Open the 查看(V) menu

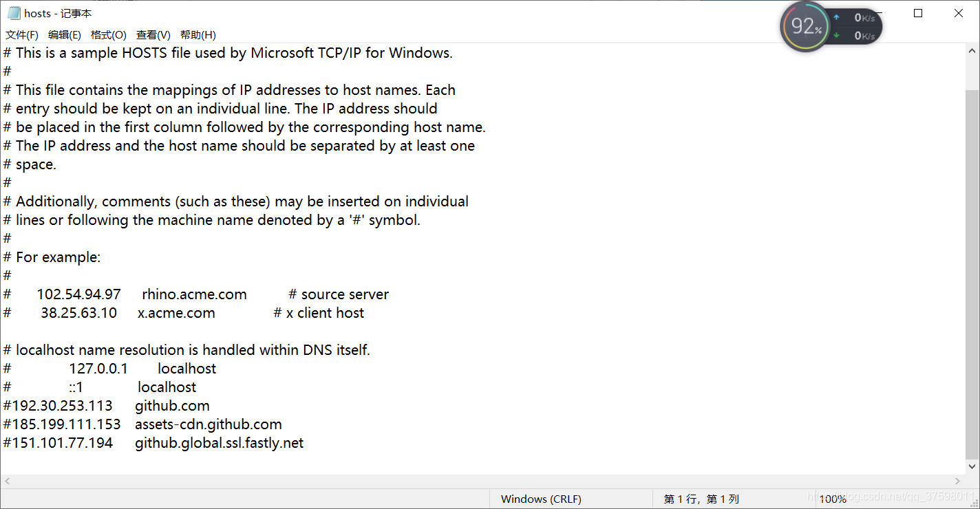(x=153, y=35)
